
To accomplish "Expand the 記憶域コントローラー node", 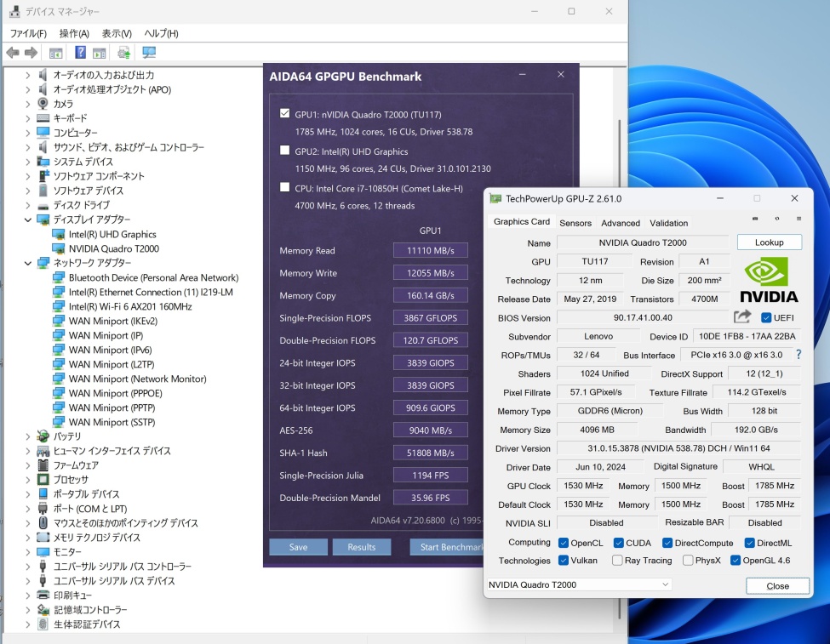I will 28,610.
